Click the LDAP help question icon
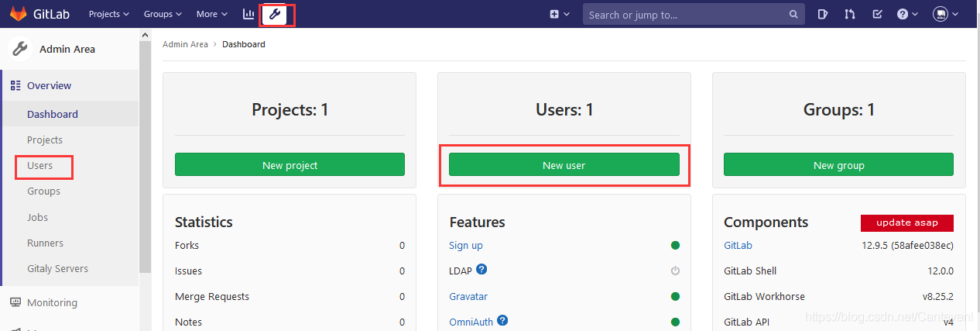The width and height of the screenshot is (980, 331). pyautogui.click(x=481, y=269)
